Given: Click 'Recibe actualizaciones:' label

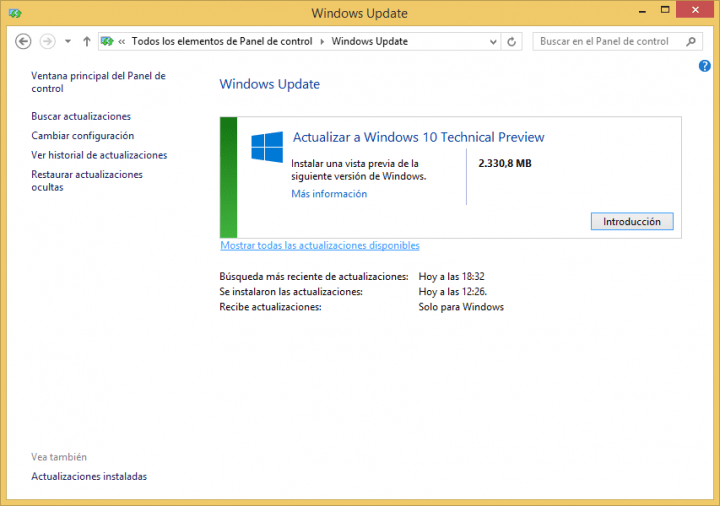Looking at the screenshot, I should click(x=270, y=307).
